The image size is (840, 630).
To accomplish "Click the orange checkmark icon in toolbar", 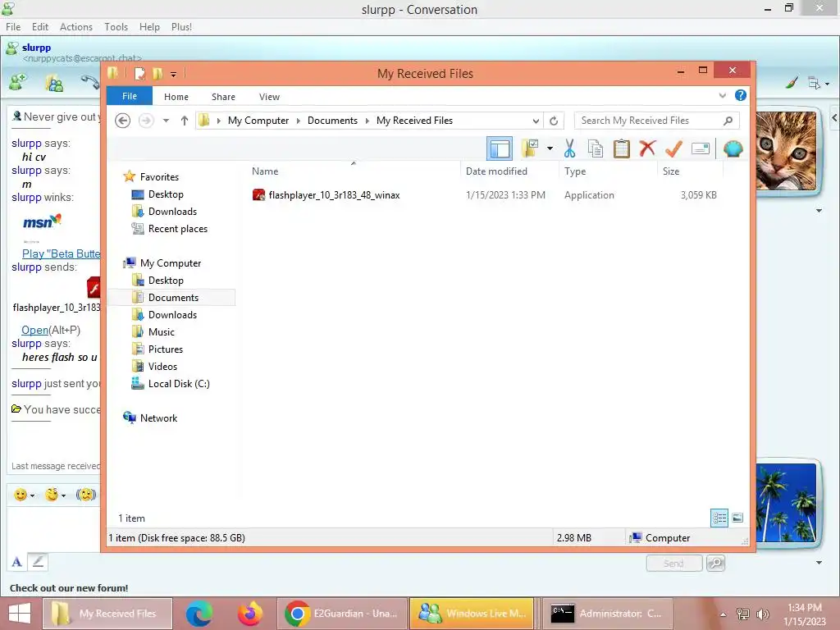I will (673, 148).
